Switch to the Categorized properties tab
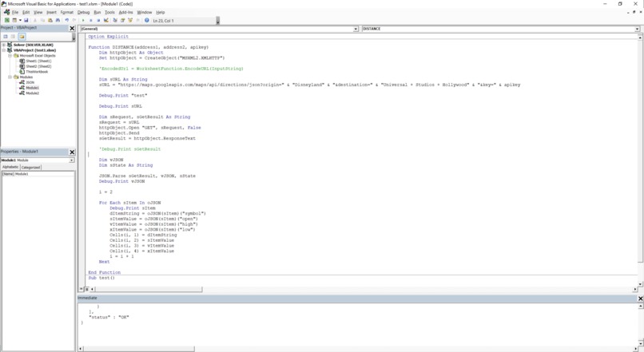Screen dimensions: 644x352 tap(31, 168)
